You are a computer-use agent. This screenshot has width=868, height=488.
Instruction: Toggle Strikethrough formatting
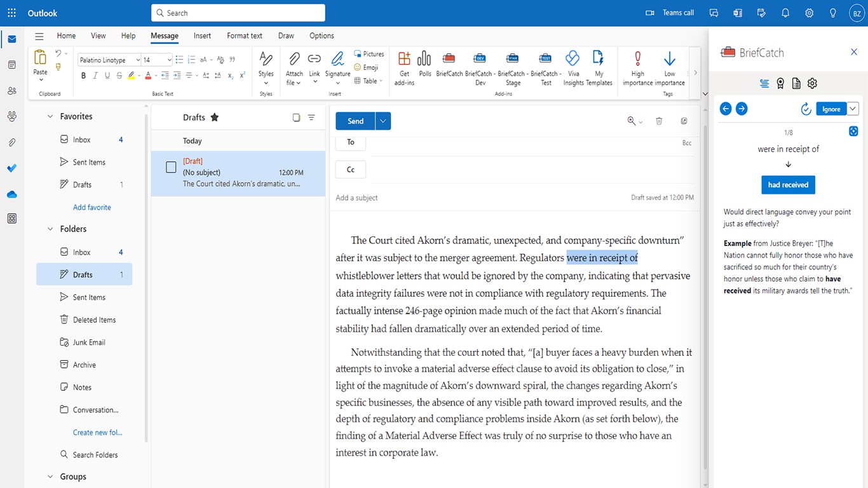click(x=119, y=76)
